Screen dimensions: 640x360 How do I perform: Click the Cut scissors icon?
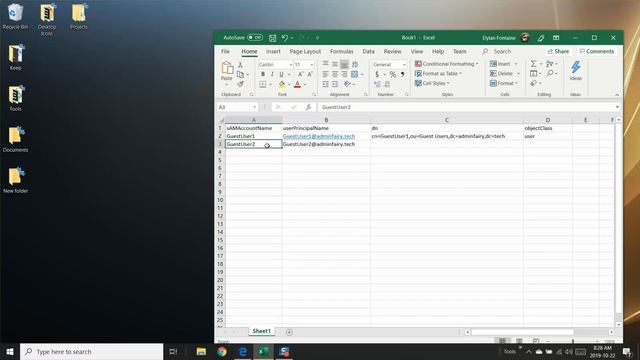click(240, 65)
